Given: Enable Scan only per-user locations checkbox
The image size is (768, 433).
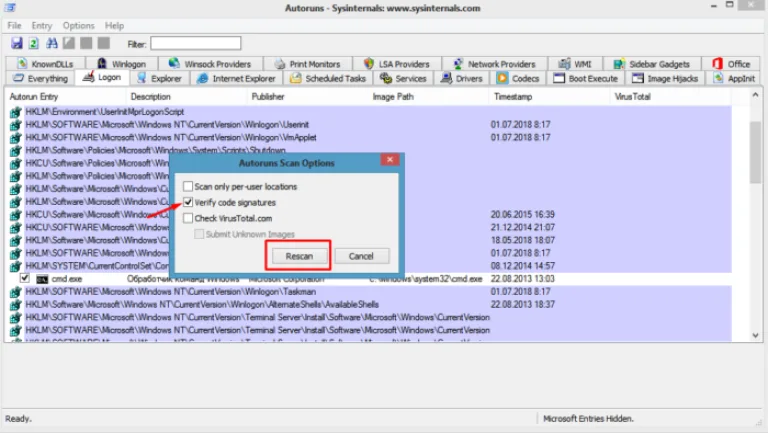Looking at the screenshot, I should coord(188,187).
